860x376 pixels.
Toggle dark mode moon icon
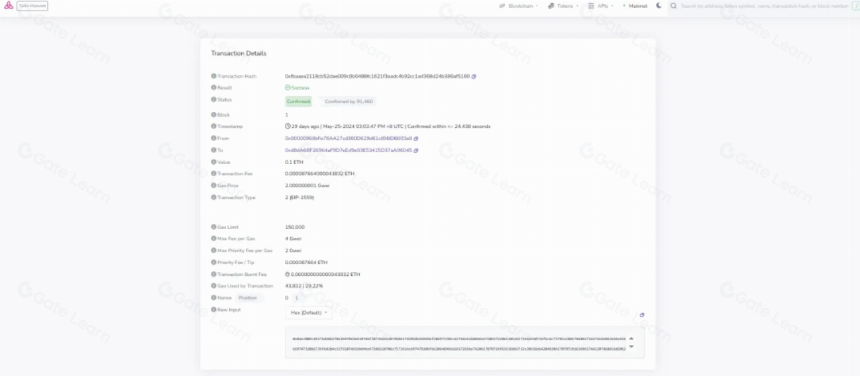pos(659,5)
